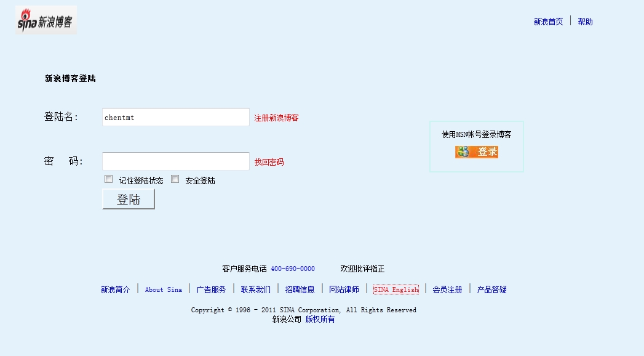Image resolution: width=644 pixels, height=356 pixels.
Task: Open the SINA English footer link
Action: click(396, 290)
